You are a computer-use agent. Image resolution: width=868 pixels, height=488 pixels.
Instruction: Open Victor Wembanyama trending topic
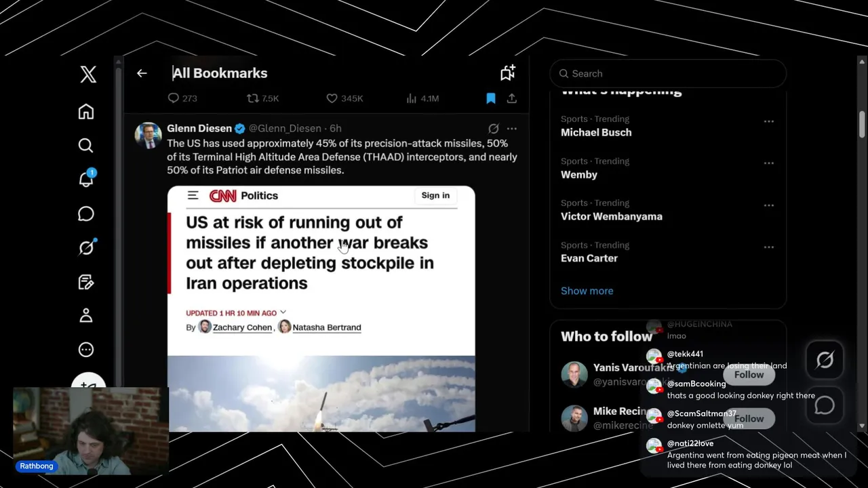tap(612, 216)
